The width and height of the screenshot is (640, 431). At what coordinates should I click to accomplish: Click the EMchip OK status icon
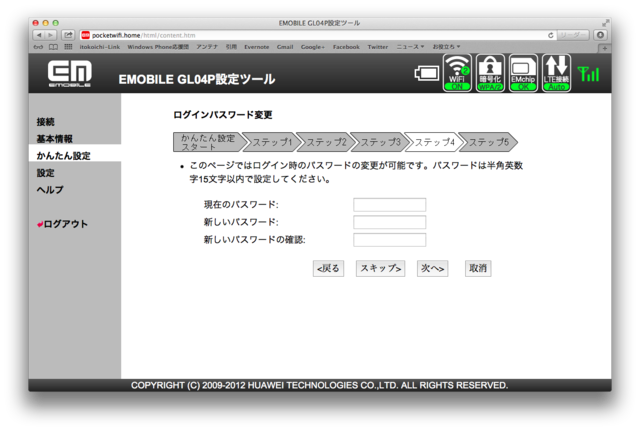click(x=523, y=73)
